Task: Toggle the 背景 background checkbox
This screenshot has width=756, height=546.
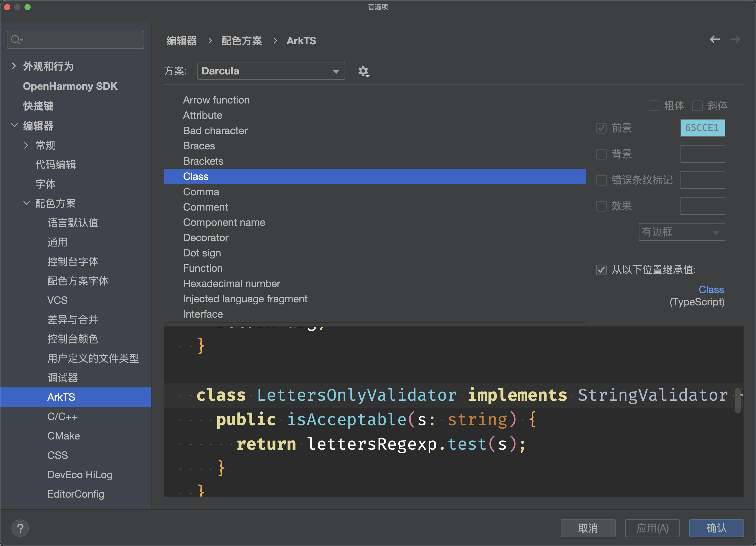Action: point(601,154)
